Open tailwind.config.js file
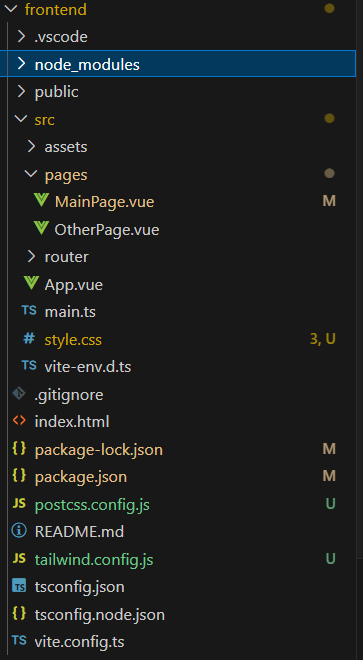 (94, 560)
